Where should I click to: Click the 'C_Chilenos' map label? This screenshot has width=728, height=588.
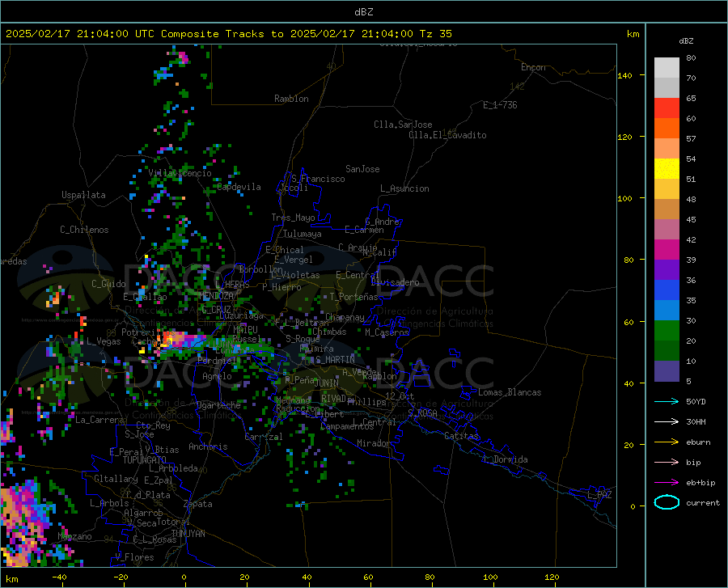point(84,230)
